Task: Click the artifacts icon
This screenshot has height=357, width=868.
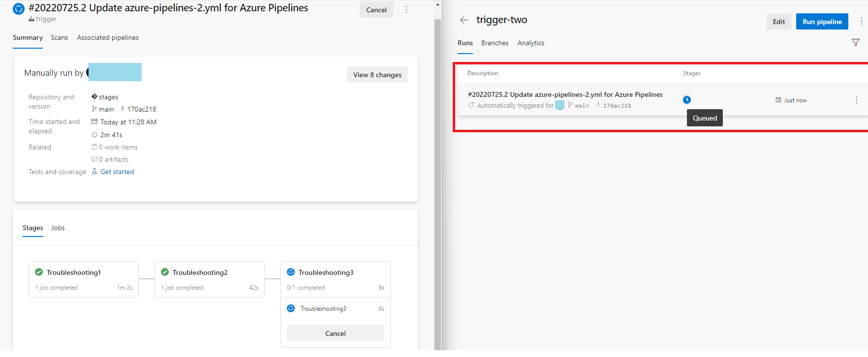Action: pos(94,159)
